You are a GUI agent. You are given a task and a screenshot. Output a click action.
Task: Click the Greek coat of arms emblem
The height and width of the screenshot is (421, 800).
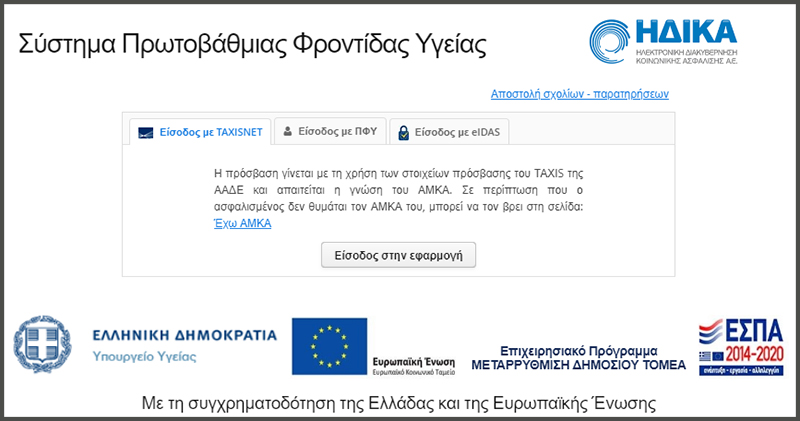[40, 343]
